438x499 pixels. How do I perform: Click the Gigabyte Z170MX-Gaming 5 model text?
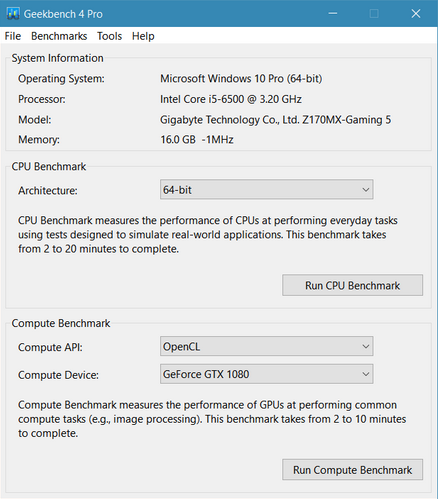coord(275,120)
